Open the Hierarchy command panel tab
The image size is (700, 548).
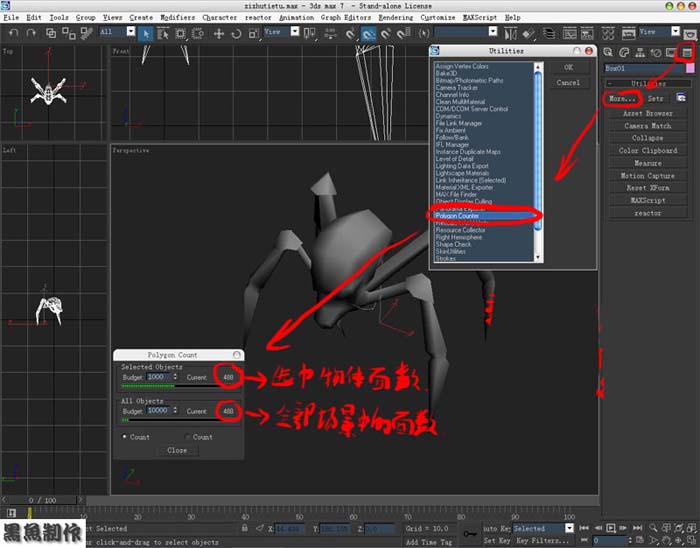coord(640,53)
